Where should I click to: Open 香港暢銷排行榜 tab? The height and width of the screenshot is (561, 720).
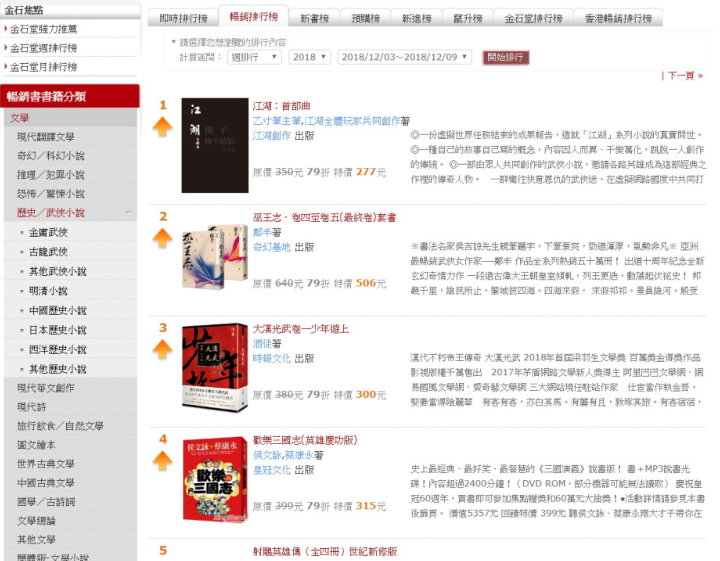tap(618, 18)
